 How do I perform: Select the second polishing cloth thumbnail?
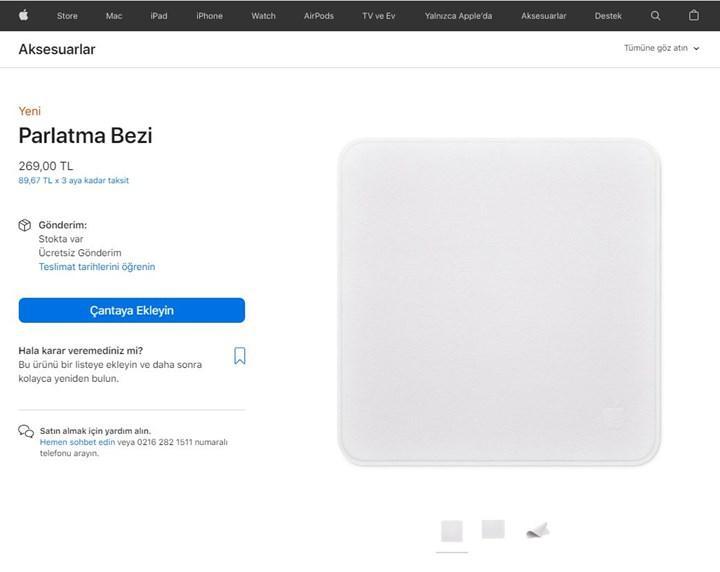click(x=493, y=529)
